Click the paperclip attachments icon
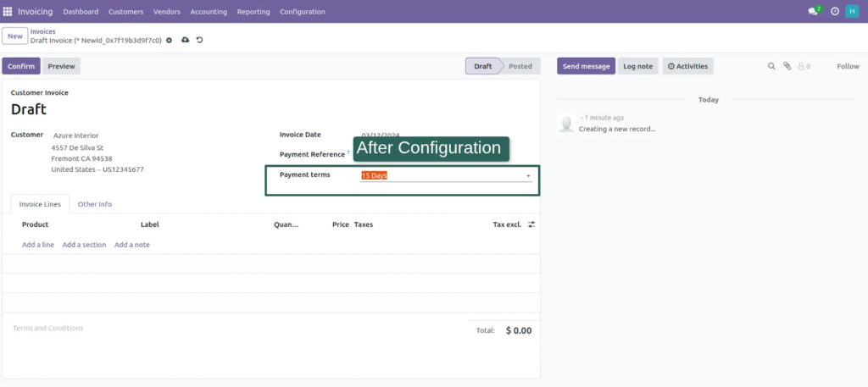The width and height of the screenshot is (868, 387). (x=787, y=66)
